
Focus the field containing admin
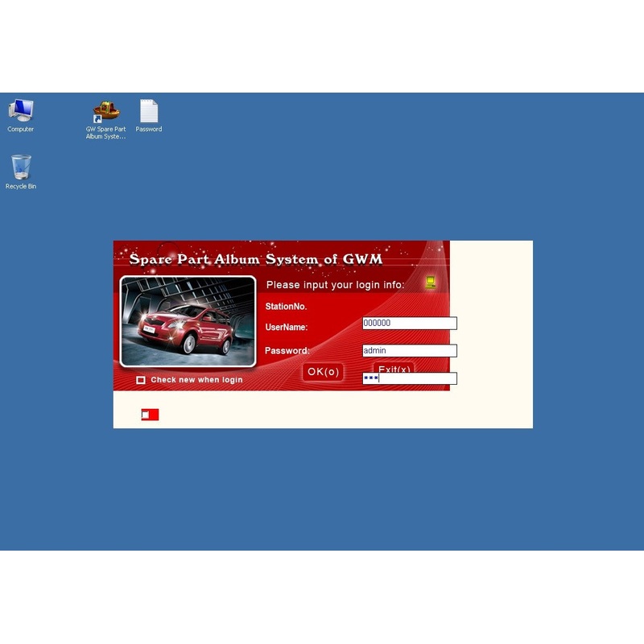410,351
